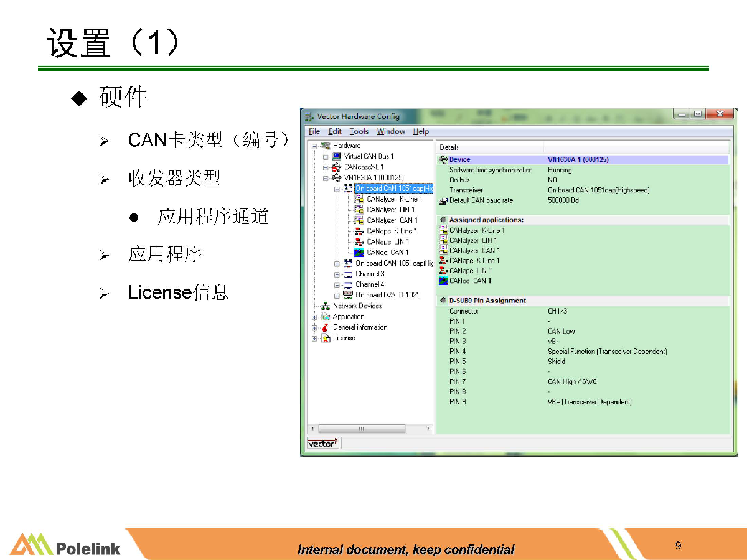Click CANape K-Line 1 icon under Assigned applications
Viewport: 747px width, 560px height.
[x=443, y=261]
